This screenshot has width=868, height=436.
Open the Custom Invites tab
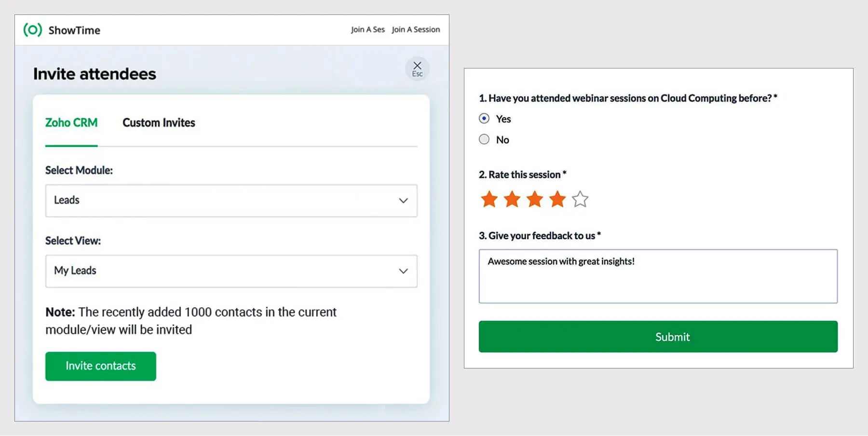click(x=159, y=123)
